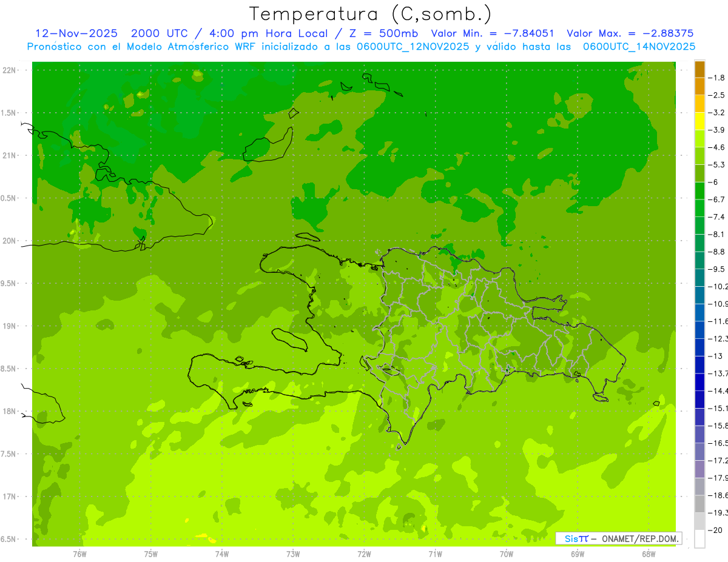Click the '2000 UTC' time text
The height and width of the screenshot is (562, 728).
[160, 33]
